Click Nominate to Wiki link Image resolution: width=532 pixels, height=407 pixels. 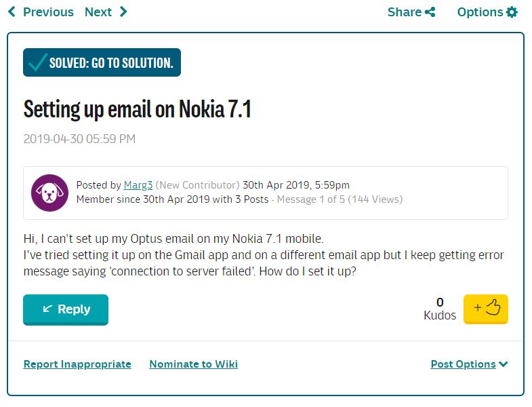[x=193, y=364]
